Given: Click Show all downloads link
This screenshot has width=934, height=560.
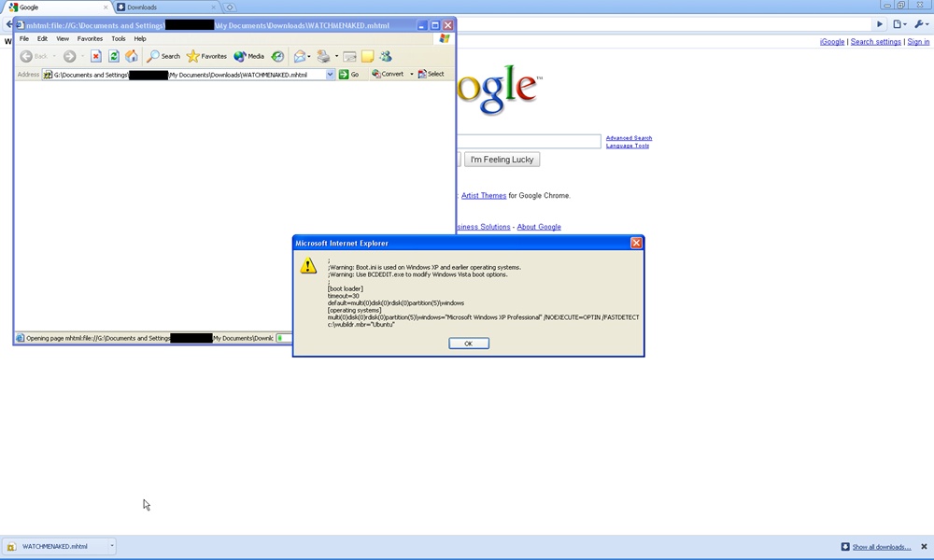Looking at the screenshot, I should 882,547.
